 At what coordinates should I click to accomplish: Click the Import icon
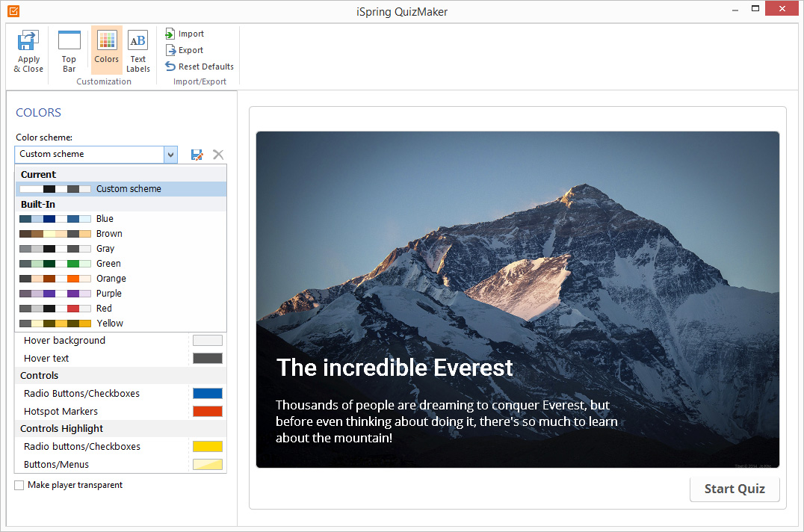pos(184,34)
